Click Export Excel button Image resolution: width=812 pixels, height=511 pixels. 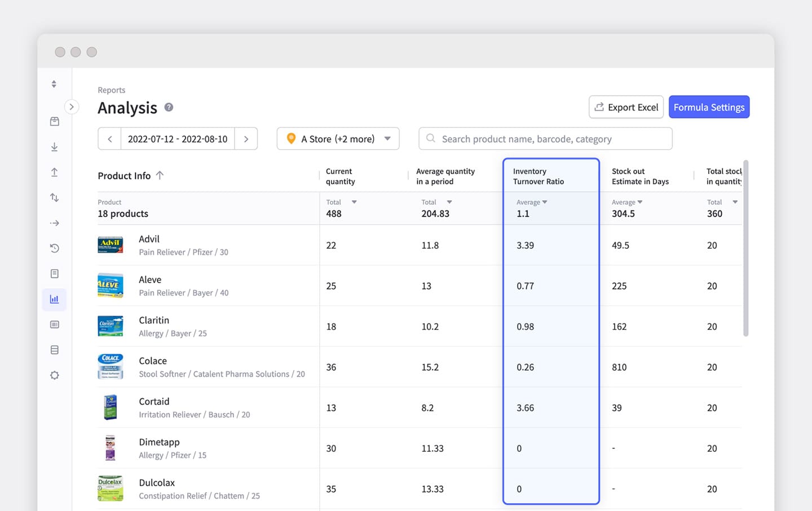626,107
